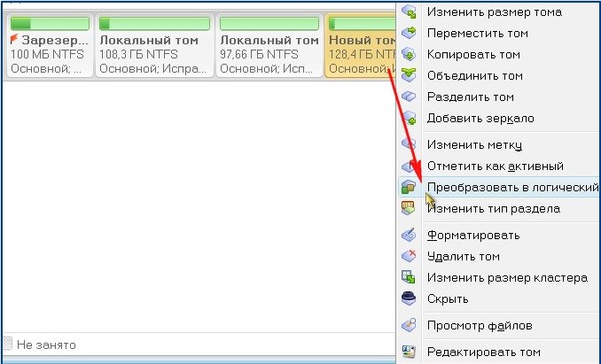601x364 pixels.
Task: Select 'Преобразовать в логический' menu entry
Action: point(512,187)
